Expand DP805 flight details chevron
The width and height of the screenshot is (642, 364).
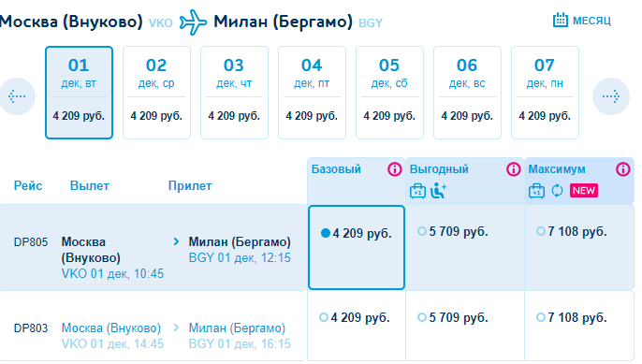[176, 241]
